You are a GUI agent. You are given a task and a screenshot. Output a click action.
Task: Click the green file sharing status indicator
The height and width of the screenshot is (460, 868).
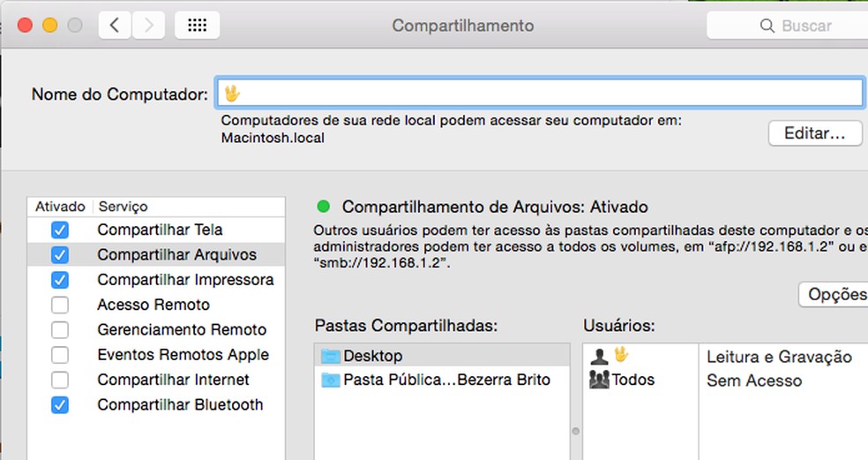coord(323,207)
